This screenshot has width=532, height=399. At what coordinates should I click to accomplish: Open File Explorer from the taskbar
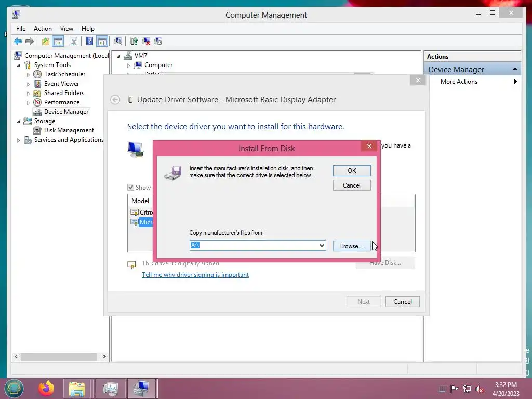coord(77,389)
